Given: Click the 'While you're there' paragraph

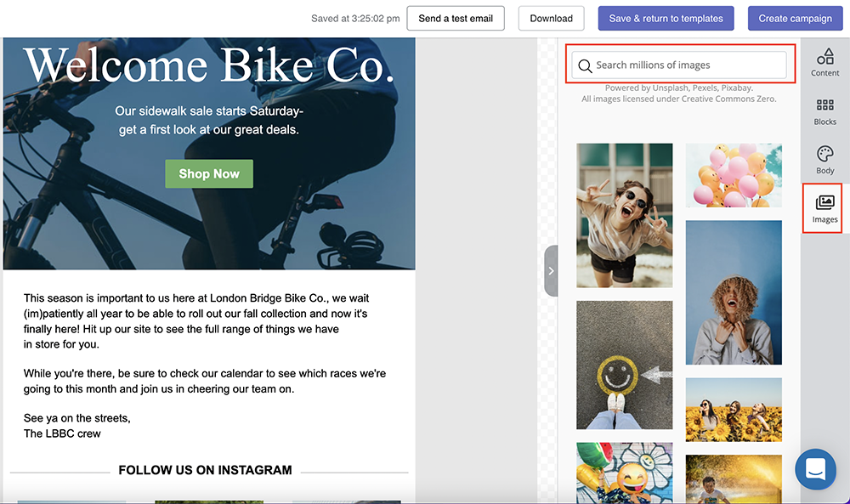Looking at the screenshot, I should pyautogui.click(x=205, y=381).
